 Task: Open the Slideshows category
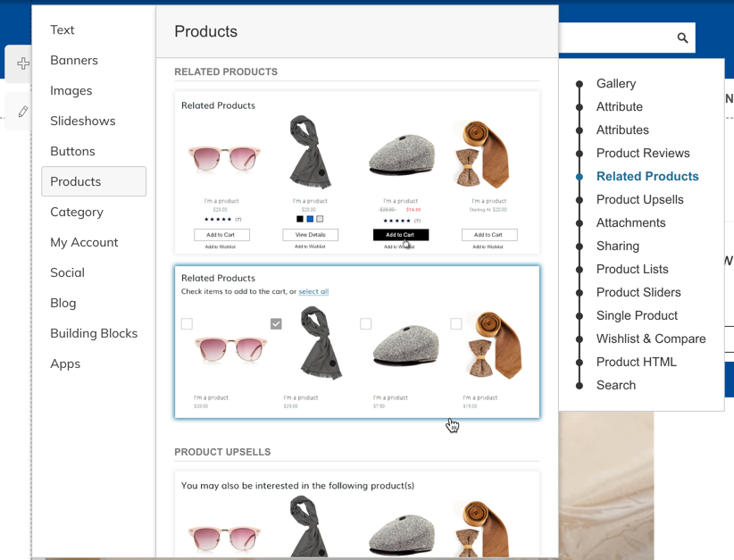[83, 121]
